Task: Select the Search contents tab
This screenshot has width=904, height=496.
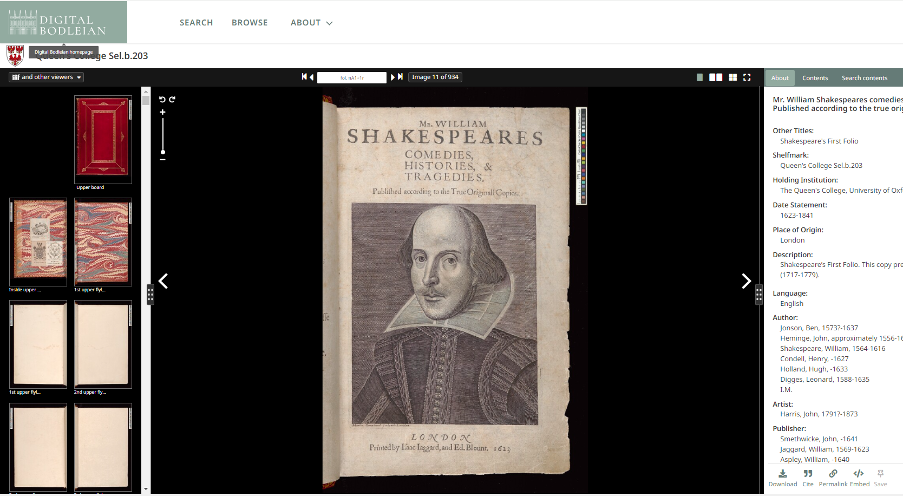Action: click(864, 78)
